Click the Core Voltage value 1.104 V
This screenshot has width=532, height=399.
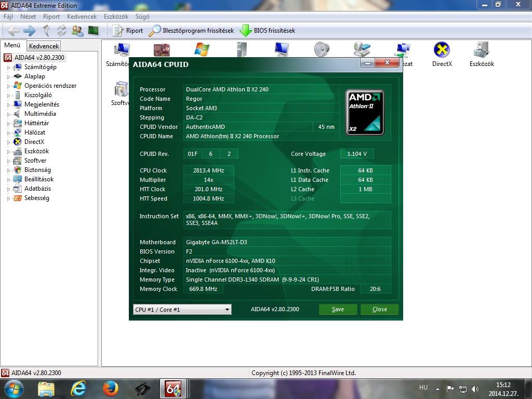357,154
